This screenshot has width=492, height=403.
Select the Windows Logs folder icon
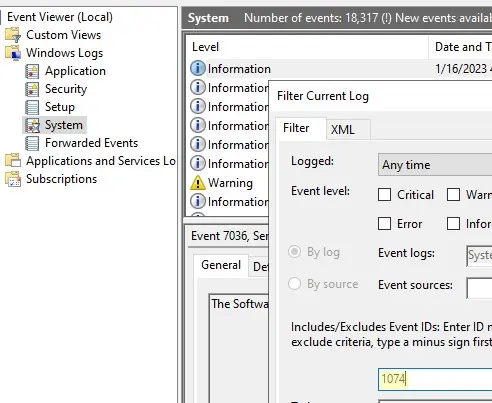13,53
